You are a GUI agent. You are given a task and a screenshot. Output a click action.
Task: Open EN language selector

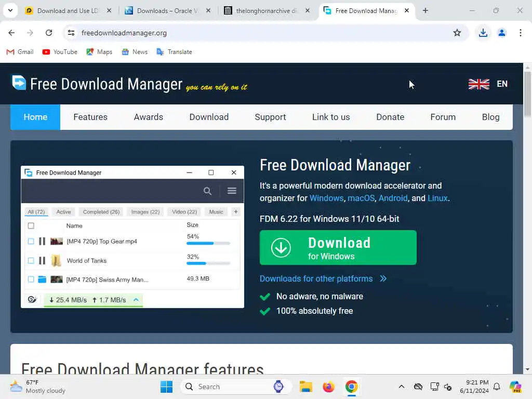(502, 84)
